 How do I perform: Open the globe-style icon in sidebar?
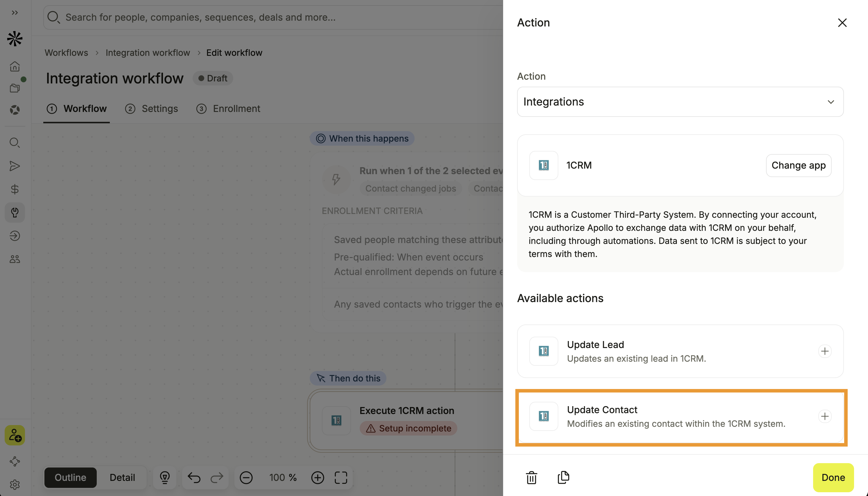coord(15,110)
